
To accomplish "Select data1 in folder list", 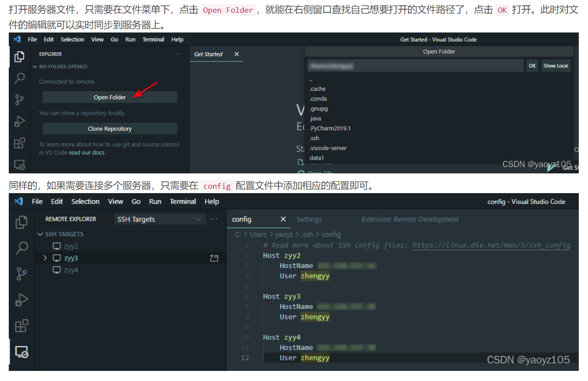I will coord(317,158).
